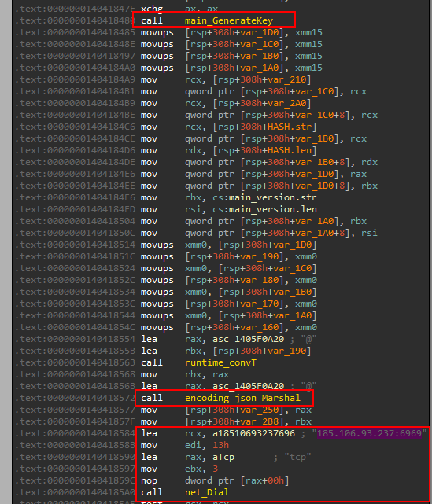Select address .text:0000000140418568

click(x=75, y=374)
